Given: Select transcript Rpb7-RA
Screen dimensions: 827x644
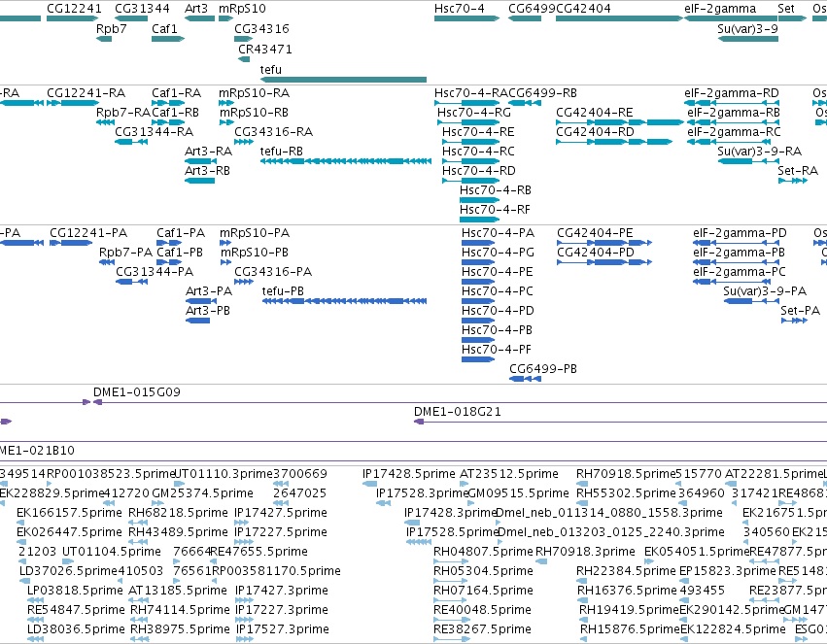Looking at the screenshot, I should click(x=106, y=122).
